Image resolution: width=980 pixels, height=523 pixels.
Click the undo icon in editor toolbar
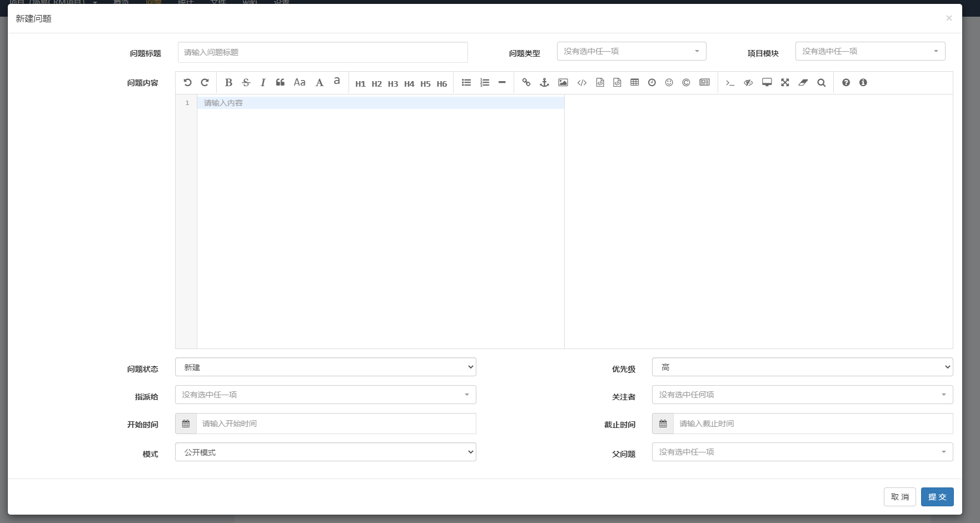click(x=187, y=82)
